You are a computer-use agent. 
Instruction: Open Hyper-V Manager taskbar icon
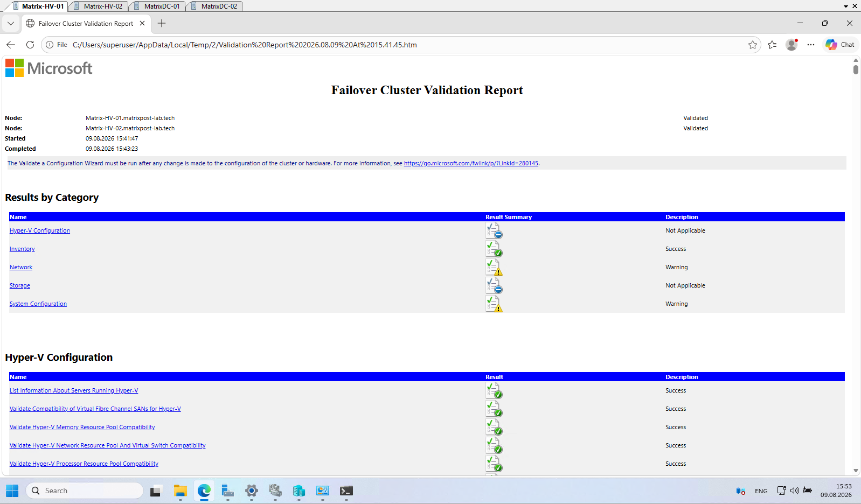(298, 491)
